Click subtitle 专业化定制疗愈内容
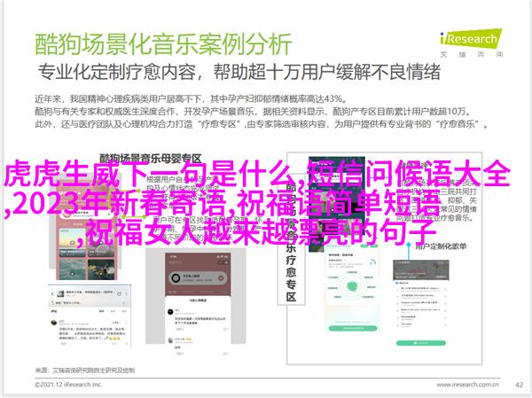Viewport: 532px width, 398px height. (117, 73)
